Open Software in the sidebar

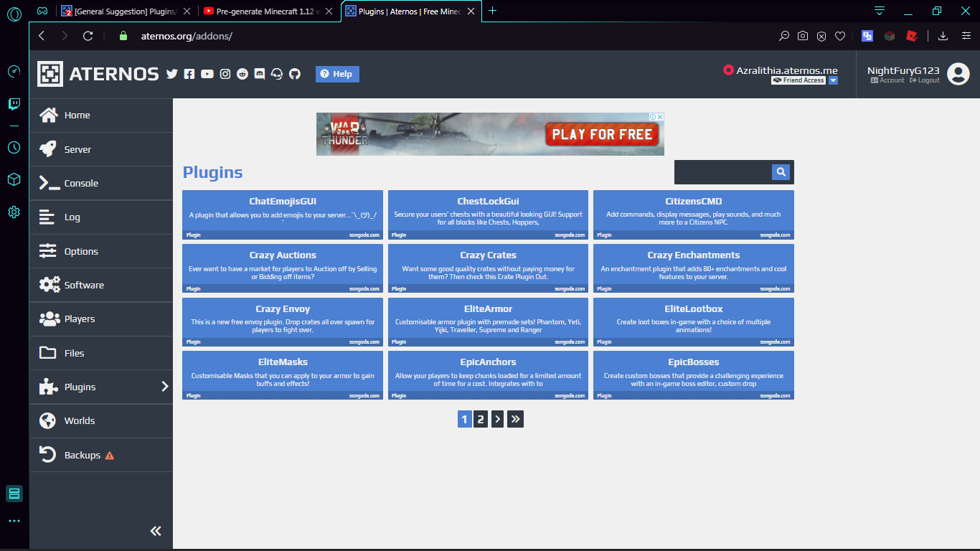tap(101, 285)
